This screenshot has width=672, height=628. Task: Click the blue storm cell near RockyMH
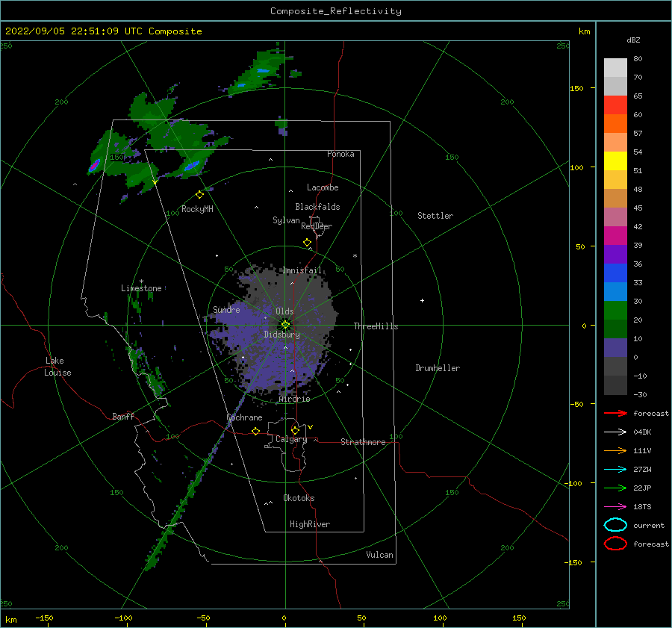pyautogui.click(x=192, y=166)
